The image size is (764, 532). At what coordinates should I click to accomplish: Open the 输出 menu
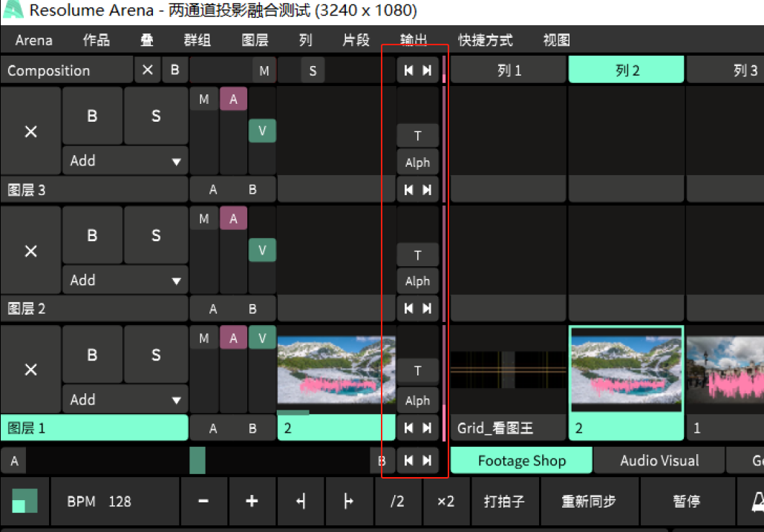[413, 40]
